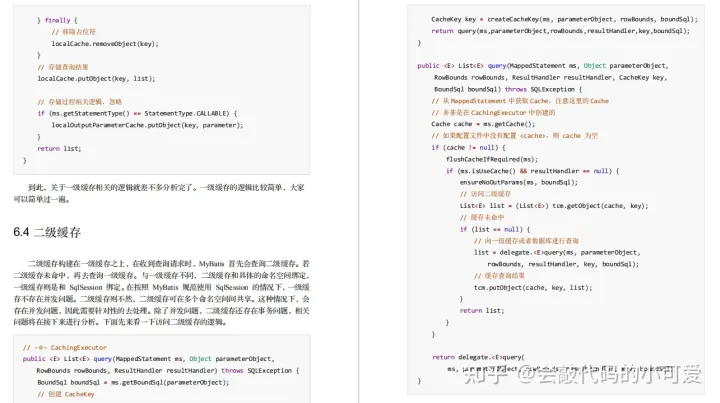The width and height of the screenshot is (720, 403).
Task: Click 'public <E> List<E> query' line on right page
Action: click(x=543, y=66)
